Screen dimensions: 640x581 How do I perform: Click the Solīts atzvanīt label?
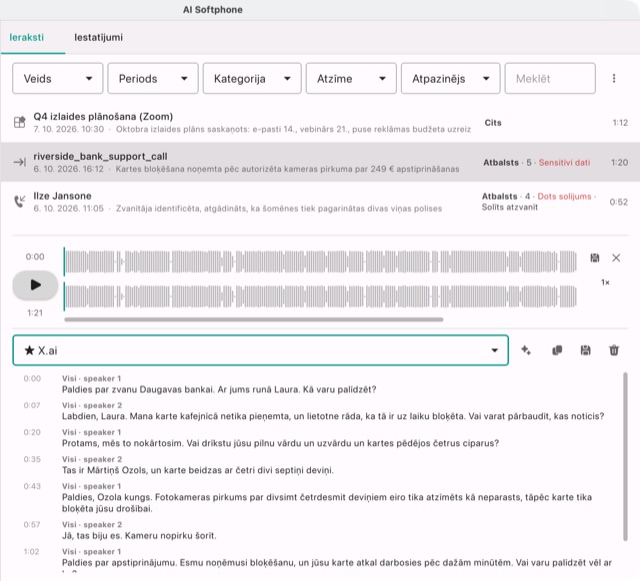tap(510, 207)
